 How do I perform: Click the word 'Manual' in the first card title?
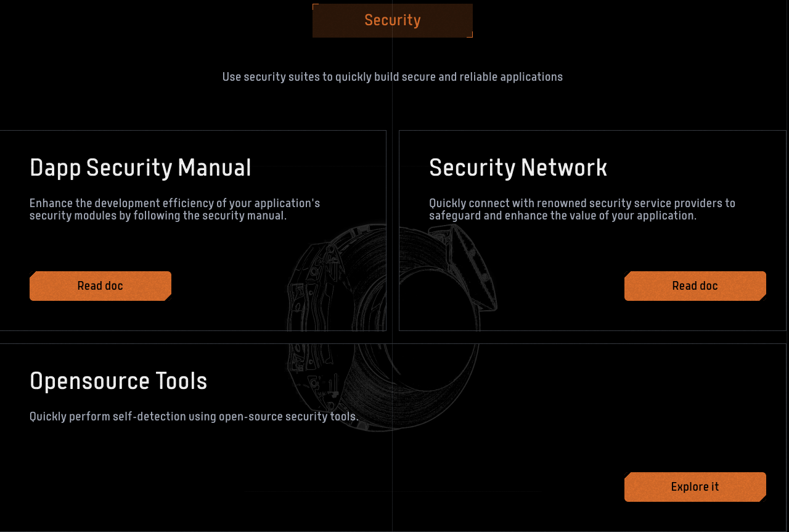215,168
